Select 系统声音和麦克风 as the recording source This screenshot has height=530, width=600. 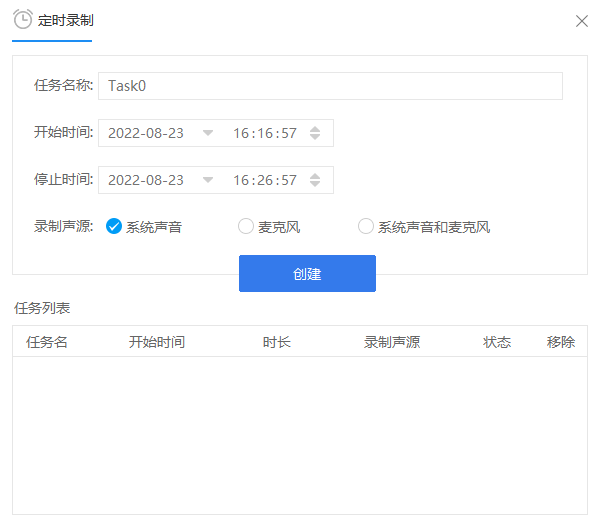[366, 227]
